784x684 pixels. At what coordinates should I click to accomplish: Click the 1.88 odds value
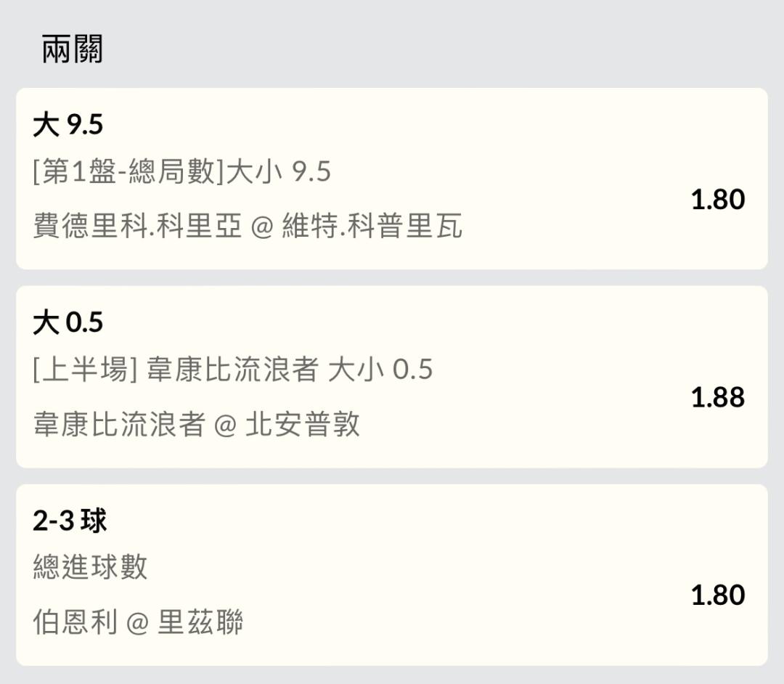tap(717, 397)
